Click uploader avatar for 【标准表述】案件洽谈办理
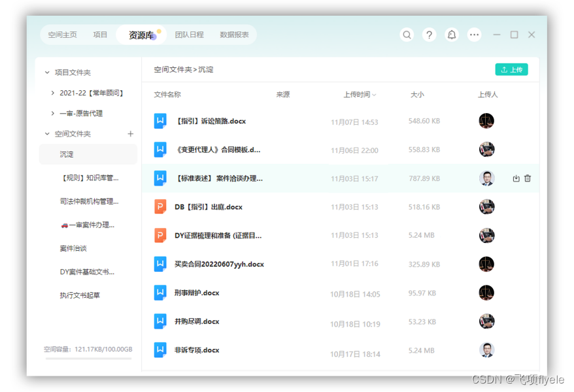This screenshot has height=392, width=574. click(486, 178)
